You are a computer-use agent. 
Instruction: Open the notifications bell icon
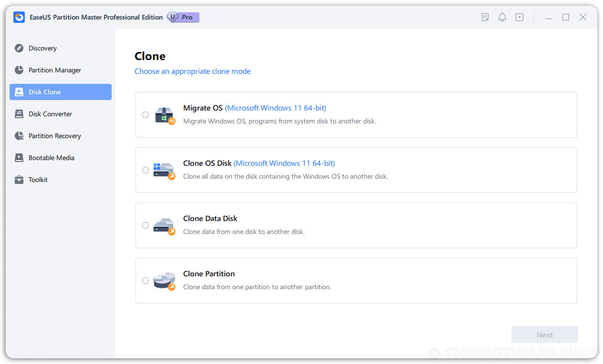pos(502,17)
